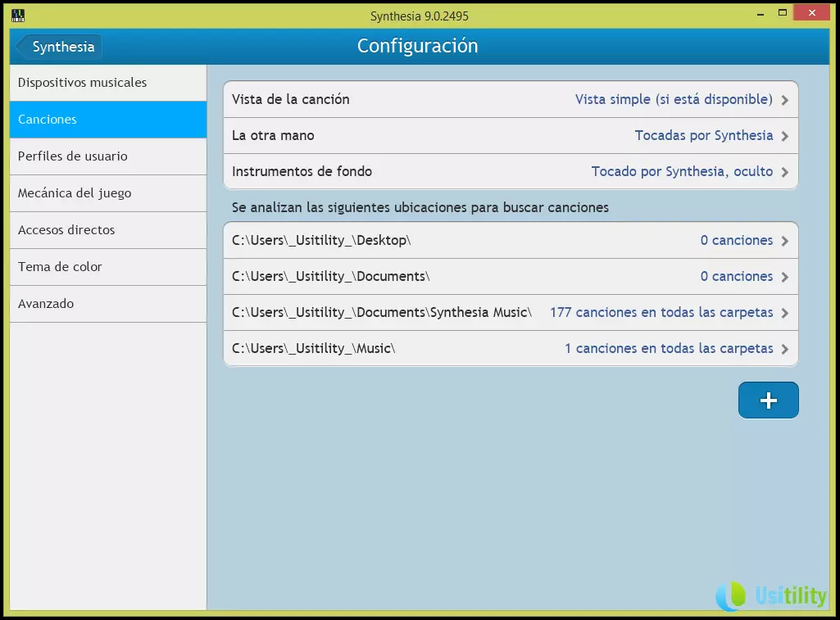This screenshot has height=620, width=840.
Task: Click the Music folder chevron arrow
Action: 785,349
